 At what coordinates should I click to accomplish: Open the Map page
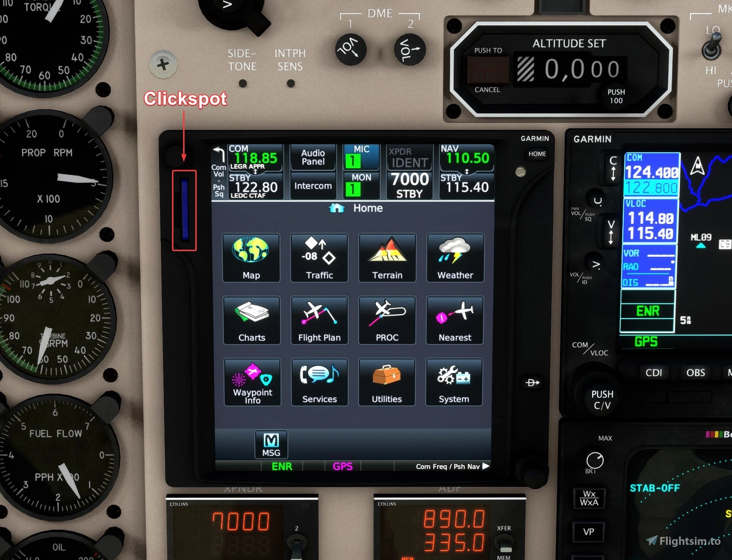251,257
